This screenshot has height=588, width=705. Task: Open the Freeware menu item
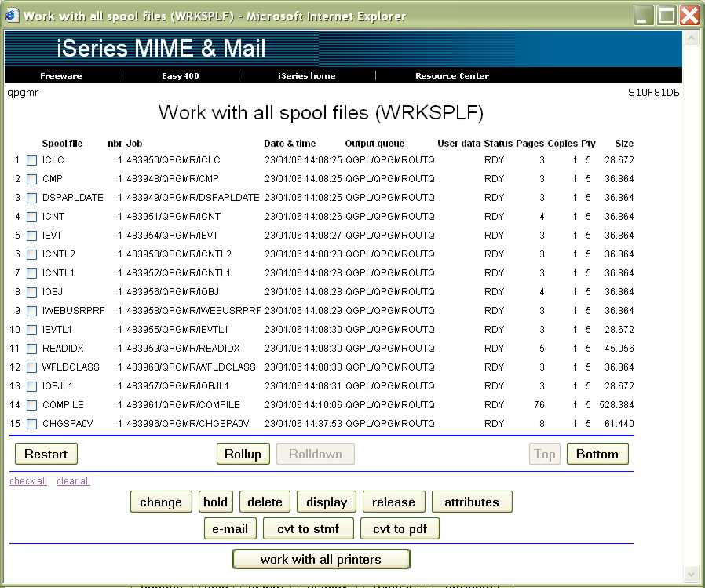click(x=61, y=75)
